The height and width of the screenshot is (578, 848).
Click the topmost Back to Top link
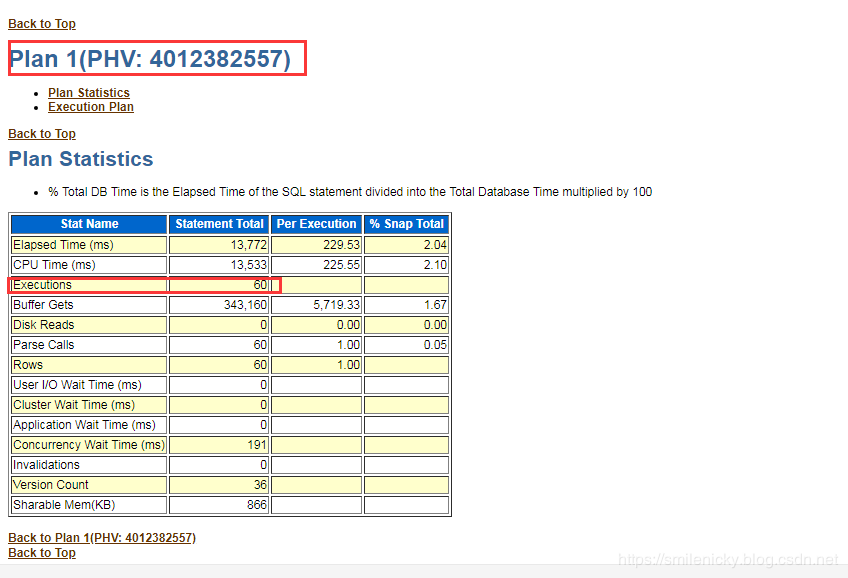point(42,24)
